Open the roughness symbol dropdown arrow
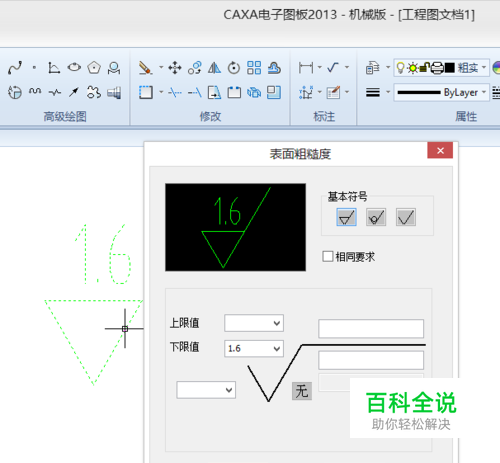This screenshot has height=463, width=500. (x=347, y=68)
